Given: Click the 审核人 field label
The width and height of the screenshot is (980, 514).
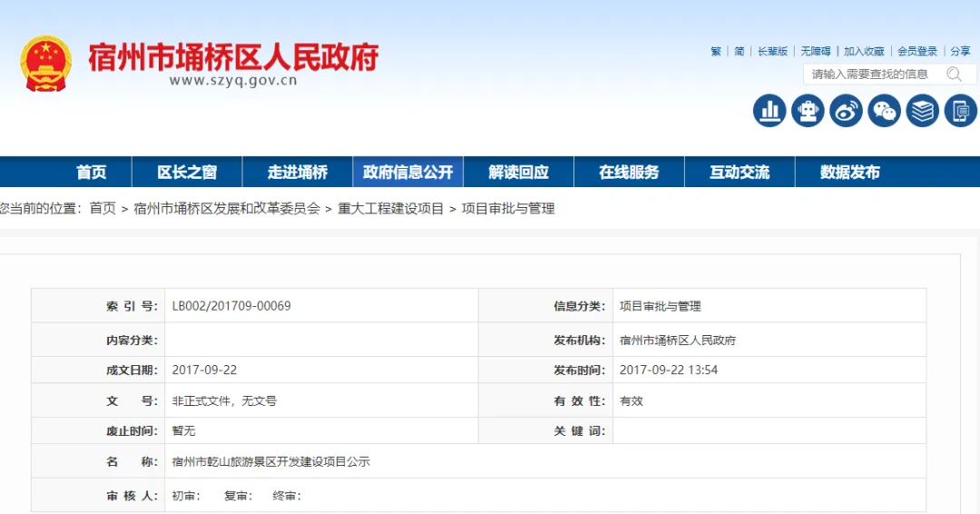Looking at the screenshot, I should pos(132,496).
